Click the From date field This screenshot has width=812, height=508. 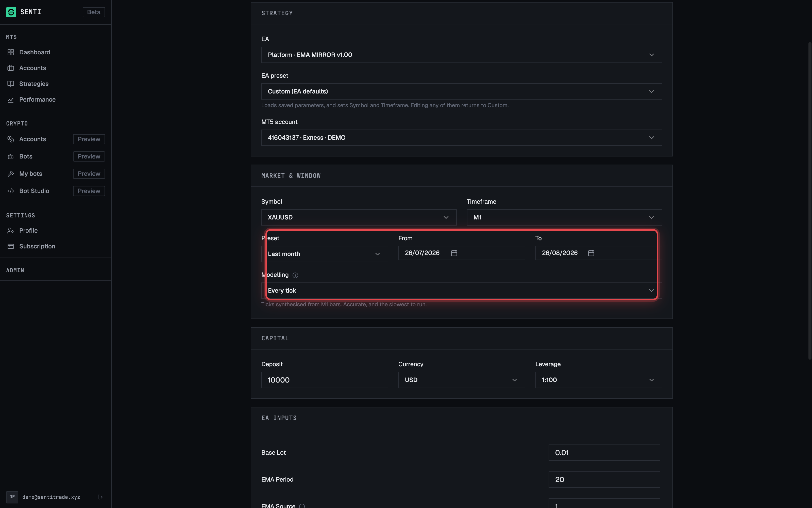click(x=461, y=253)
